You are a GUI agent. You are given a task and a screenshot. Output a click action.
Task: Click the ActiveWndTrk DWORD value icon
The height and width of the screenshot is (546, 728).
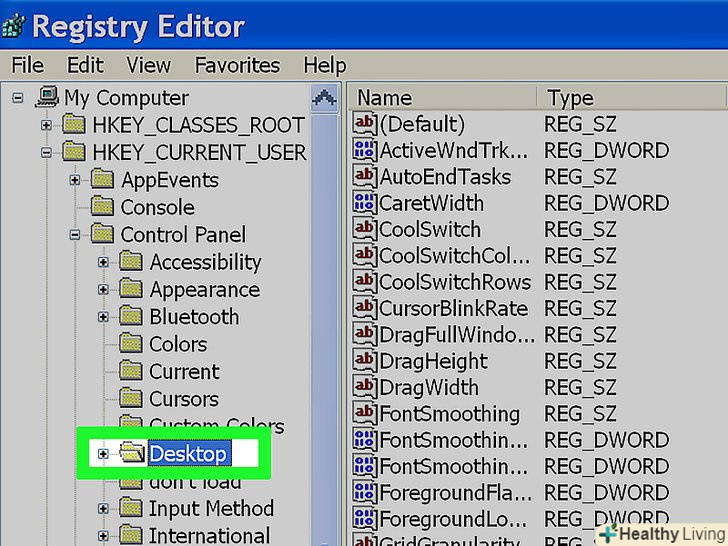tap(364, 150)
